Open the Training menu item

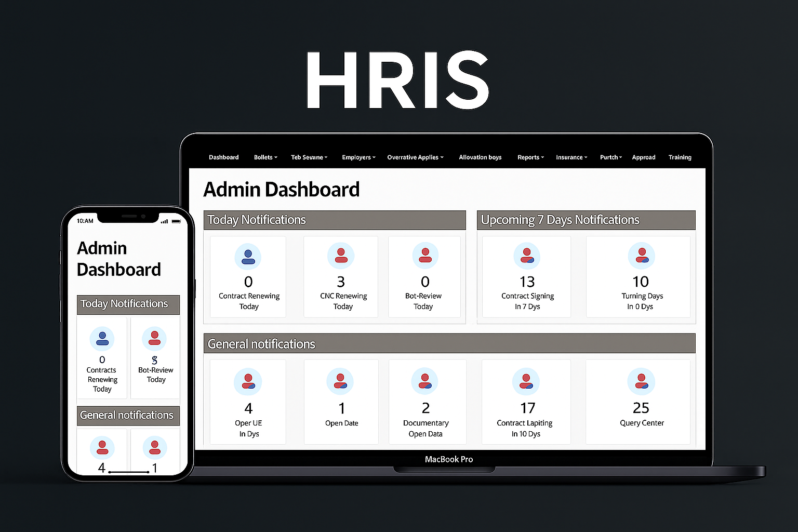pyautogui.click(x=680, y=157)
